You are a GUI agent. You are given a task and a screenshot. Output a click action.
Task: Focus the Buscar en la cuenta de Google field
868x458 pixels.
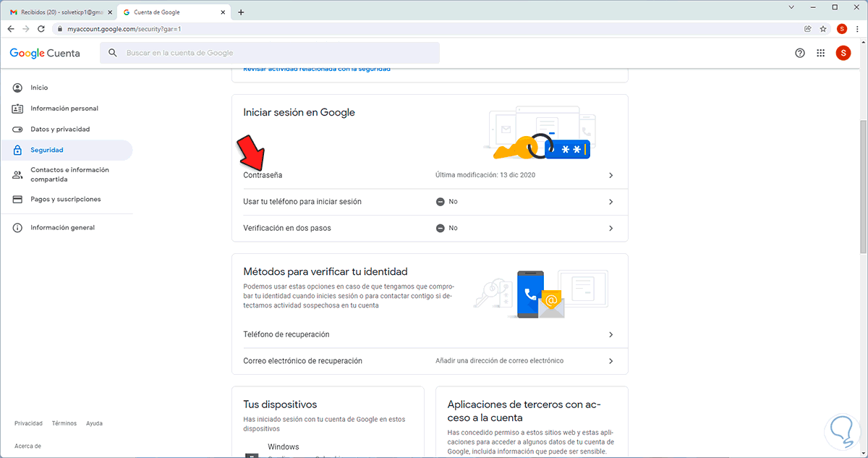tap(270, 53)
